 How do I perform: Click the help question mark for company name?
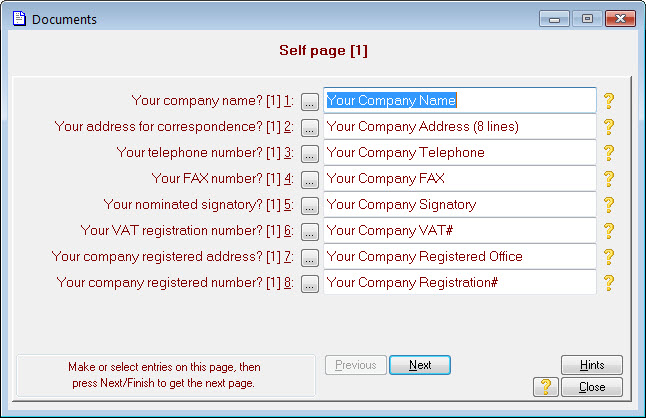pos(609,100)
